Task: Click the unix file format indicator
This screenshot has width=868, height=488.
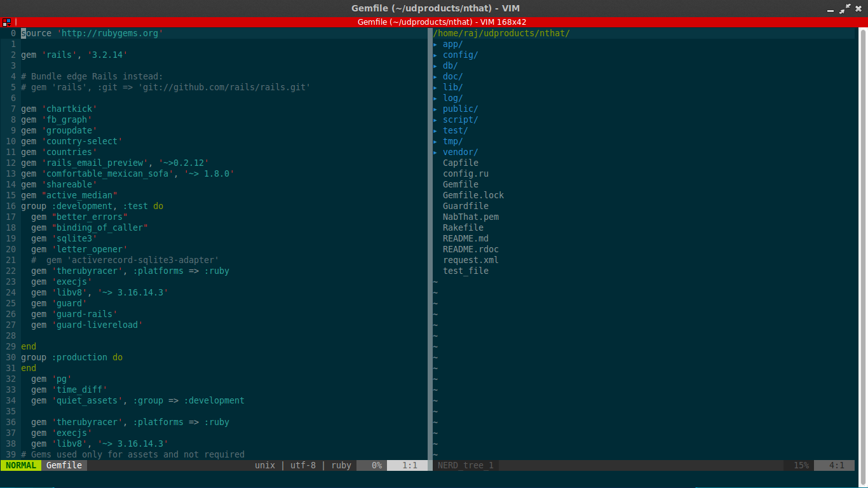Action: (265, 465)
